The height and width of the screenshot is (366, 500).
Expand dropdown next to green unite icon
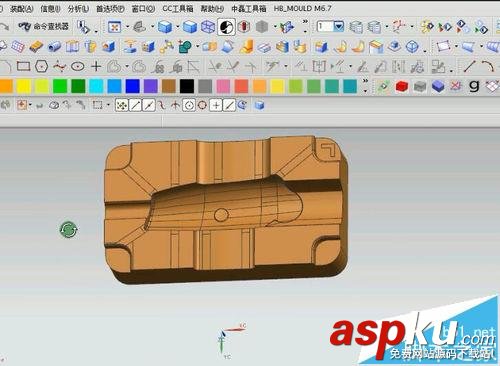[x=197, y=47]
